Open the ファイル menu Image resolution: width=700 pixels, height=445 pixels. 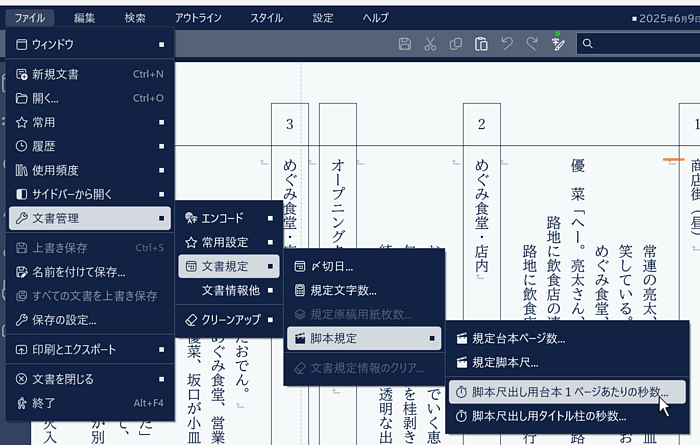coord(29,18)
